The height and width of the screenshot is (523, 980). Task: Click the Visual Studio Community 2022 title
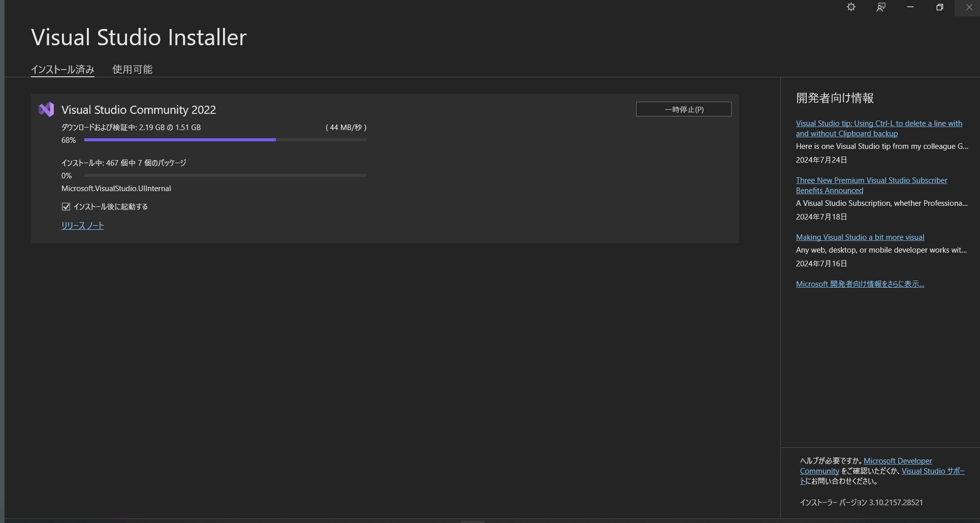point(138,110)
